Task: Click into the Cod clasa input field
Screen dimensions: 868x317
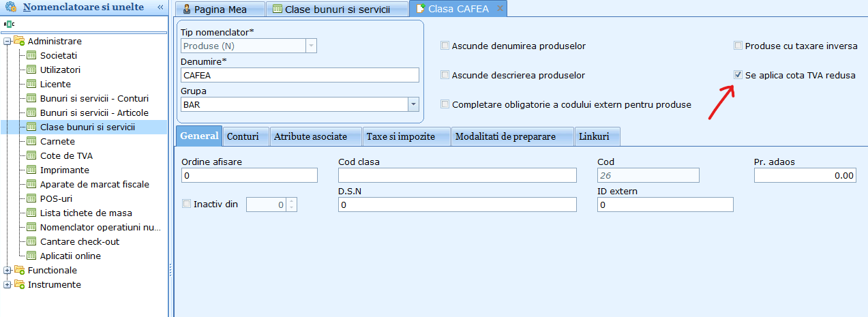Action: pyautogui.click(x=458, y=176)
